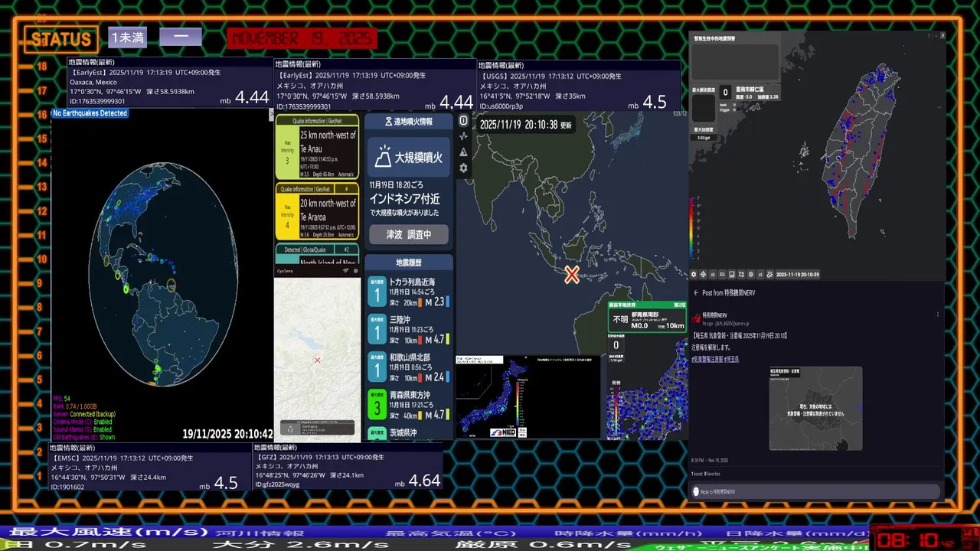Click the 1 boost count

[697, 474]
